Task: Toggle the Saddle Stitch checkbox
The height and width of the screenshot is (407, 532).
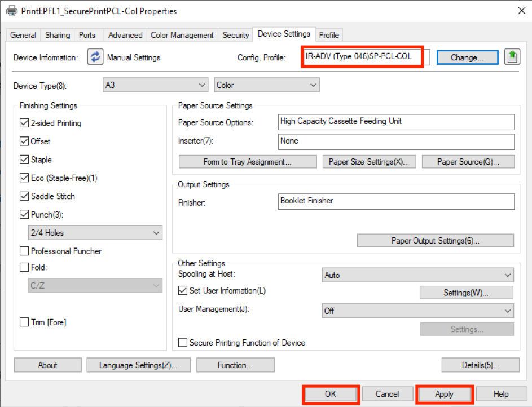Action: click(24, 196)
